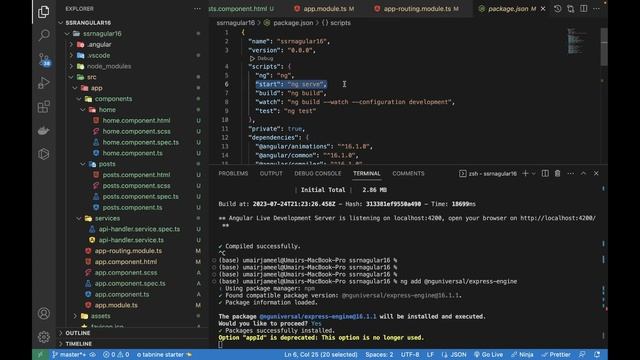This screenshot has width=640, height=360.
Task: Click the feedback icon in status bar
Action: 582,354
